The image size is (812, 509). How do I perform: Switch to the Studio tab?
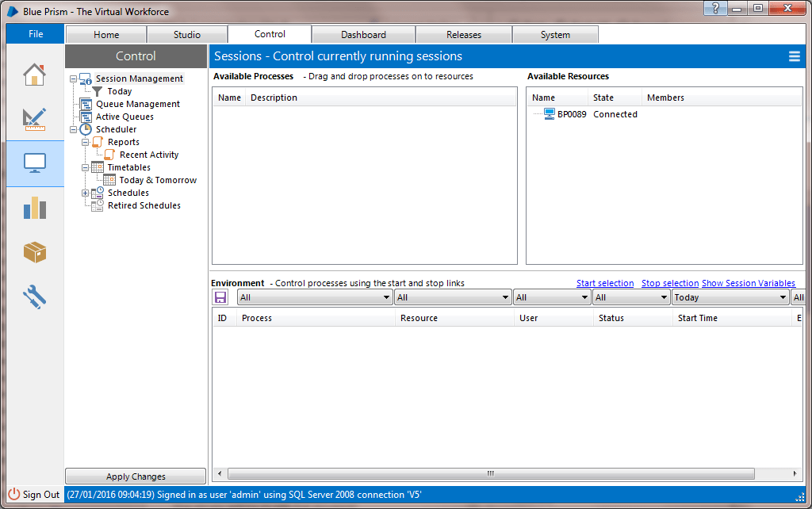click(x=187, y=35)
